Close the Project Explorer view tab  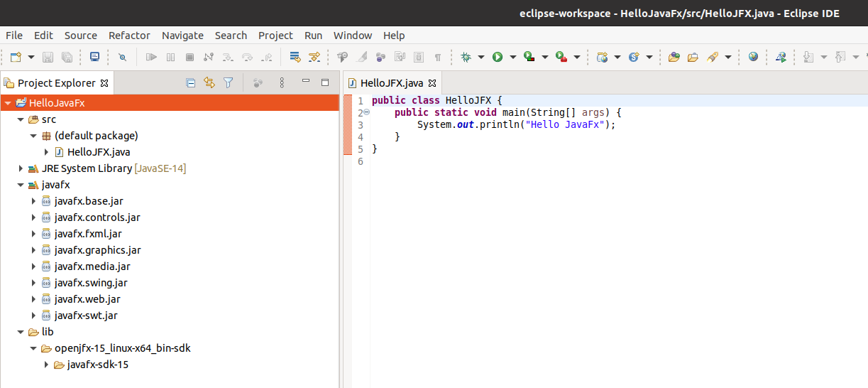pyautogui.click(x=104, y=83)
